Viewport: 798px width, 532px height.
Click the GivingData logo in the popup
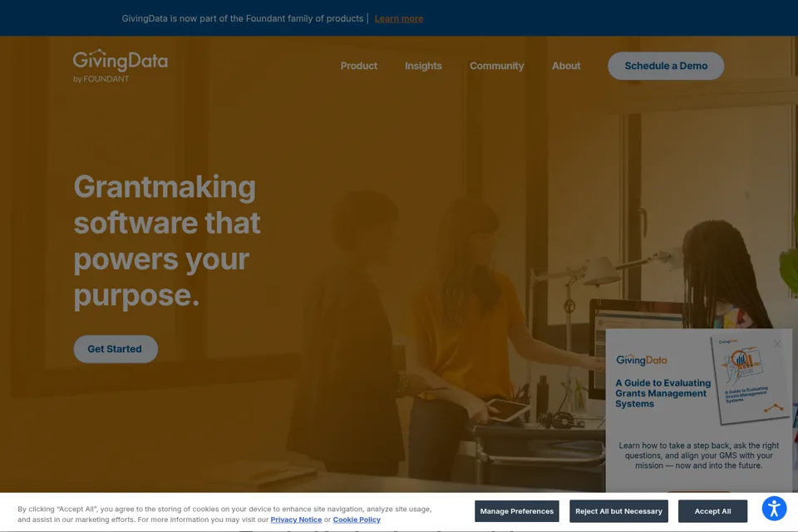641,360
